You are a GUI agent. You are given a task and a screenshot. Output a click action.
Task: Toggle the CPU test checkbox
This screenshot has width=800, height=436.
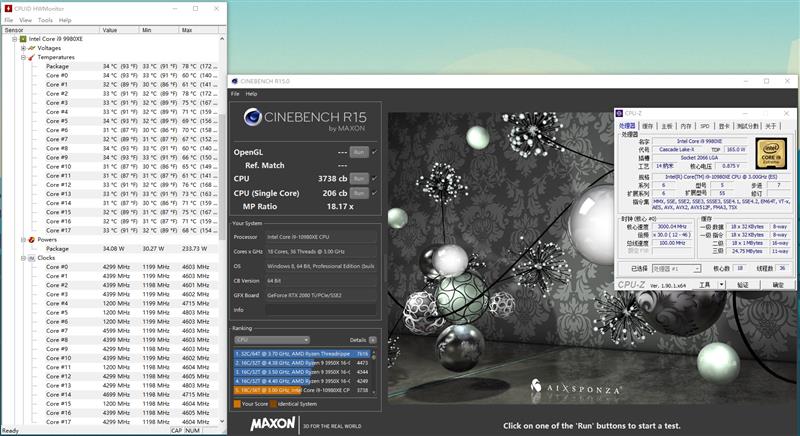click(374, 178)
